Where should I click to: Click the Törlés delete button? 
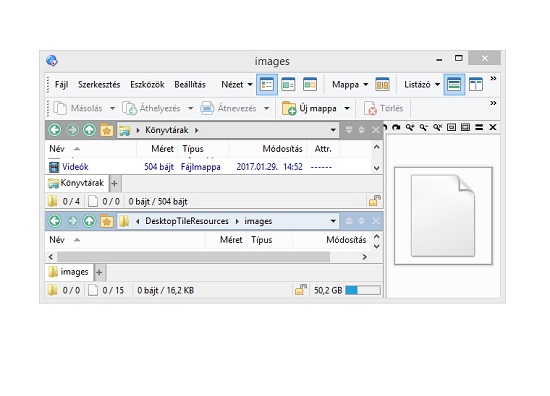tap(383, 108)
